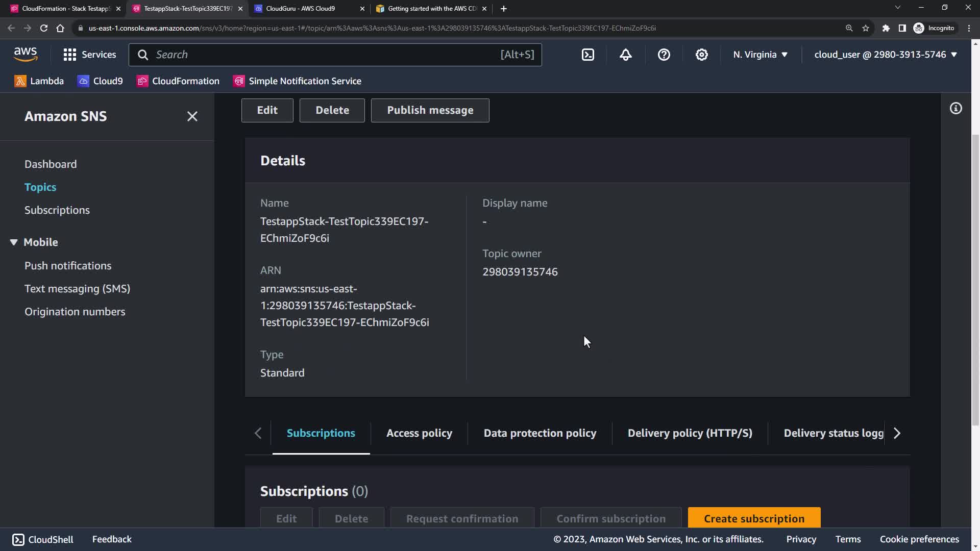Switch to the Data protection policy tab

point(540,433)
